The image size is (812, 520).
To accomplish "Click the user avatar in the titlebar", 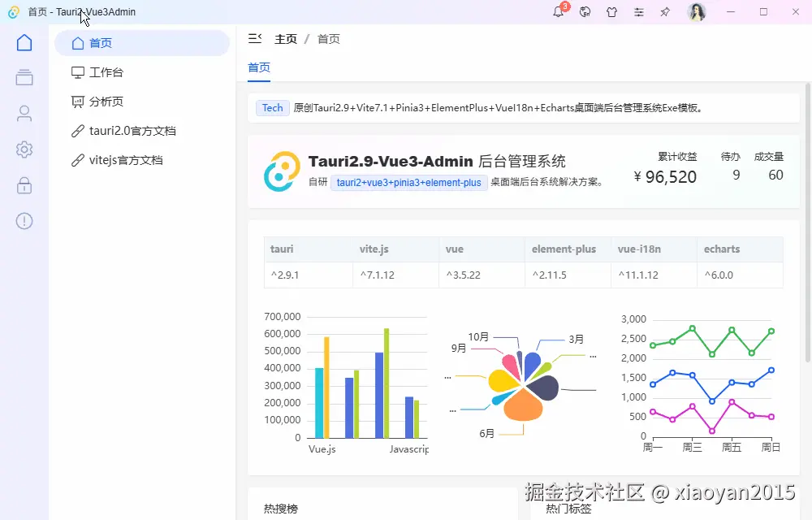I will click(697, 12).
